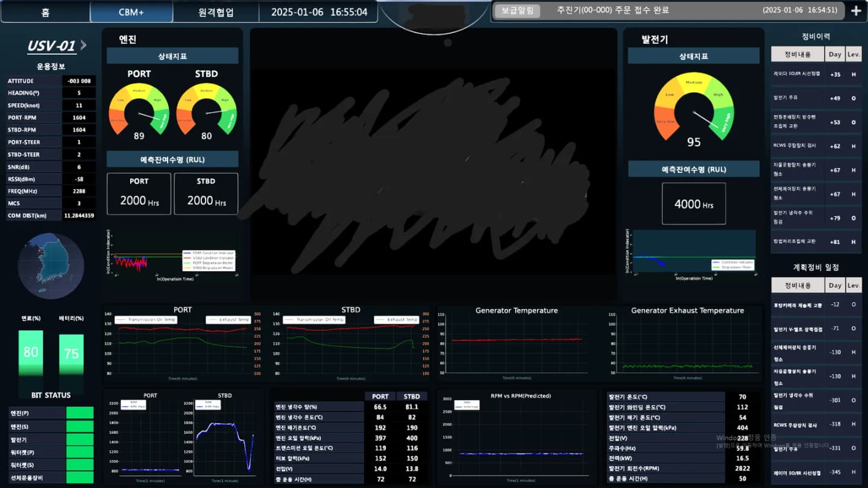This screenshot has height=488, width=868.
Task: Click the FREQ(MHz) value 2288
Action: tap(79, 191)
